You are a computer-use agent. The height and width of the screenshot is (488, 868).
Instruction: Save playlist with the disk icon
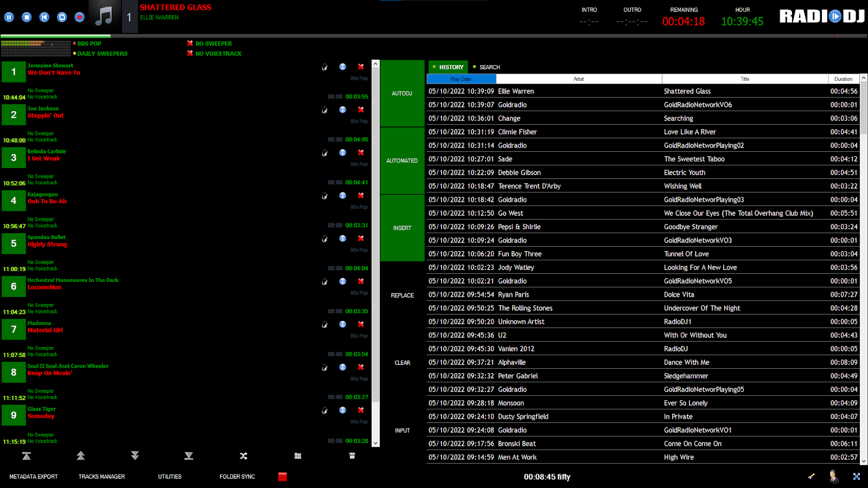[x=352, y=456]
